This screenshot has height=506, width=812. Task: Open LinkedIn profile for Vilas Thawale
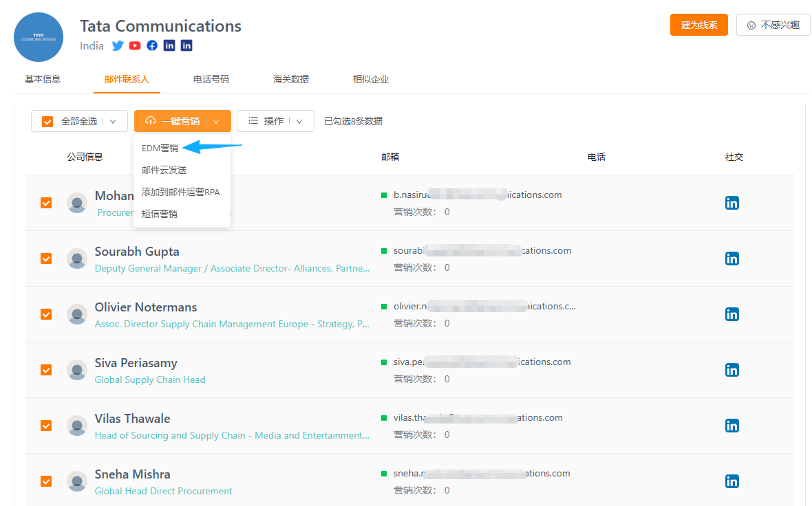pyautogui.click(x=731, y=426)
